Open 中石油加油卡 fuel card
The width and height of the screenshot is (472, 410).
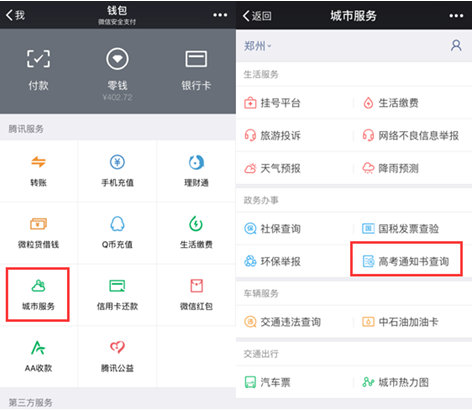[x=413, y=322]
